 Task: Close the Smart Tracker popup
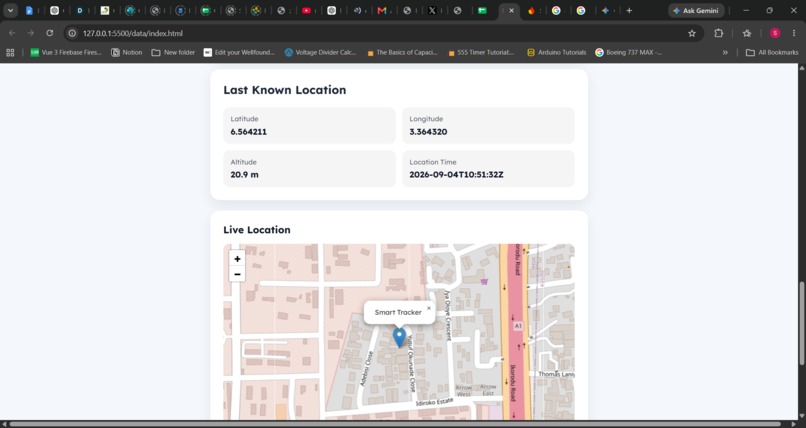click(x=429, y=308)
